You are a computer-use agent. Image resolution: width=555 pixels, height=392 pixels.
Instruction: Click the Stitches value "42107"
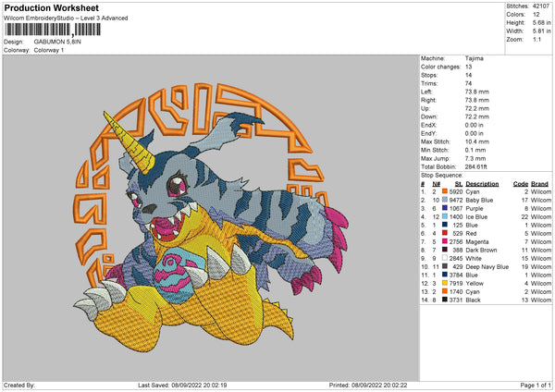[541, 6]
